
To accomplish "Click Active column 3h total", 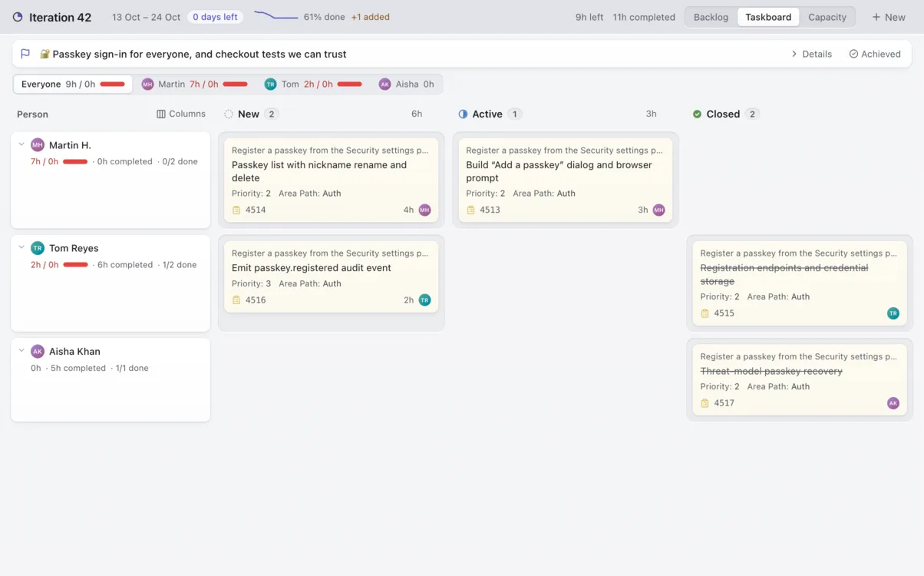I will coord(651,114).
